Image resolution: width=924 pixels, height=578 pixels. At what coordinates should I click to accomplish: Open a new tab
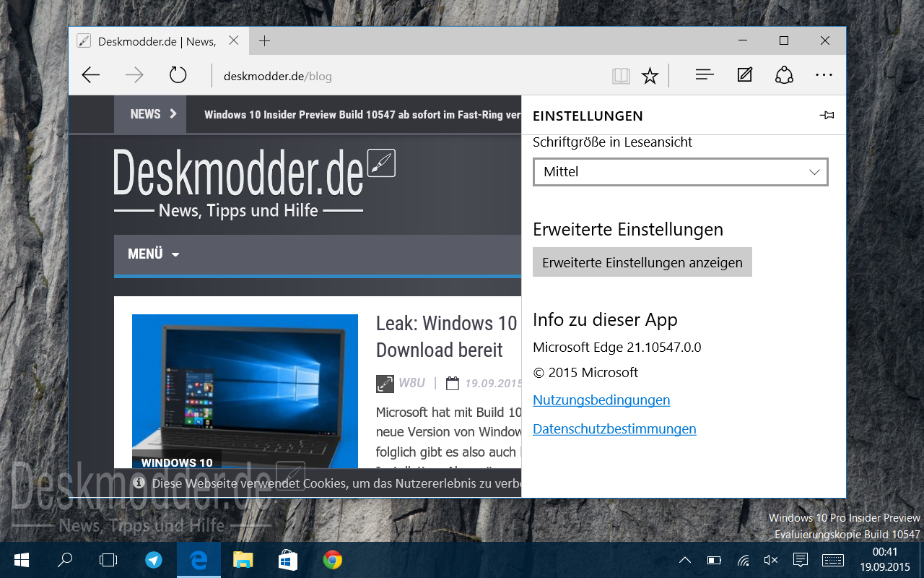(x=265, y=41)
